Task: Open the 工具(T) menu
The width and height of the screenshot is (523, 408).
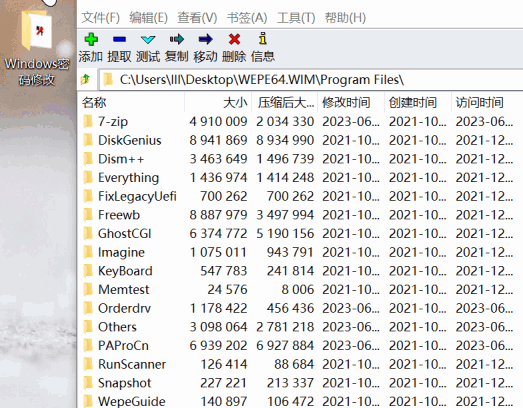Action: 296,17
